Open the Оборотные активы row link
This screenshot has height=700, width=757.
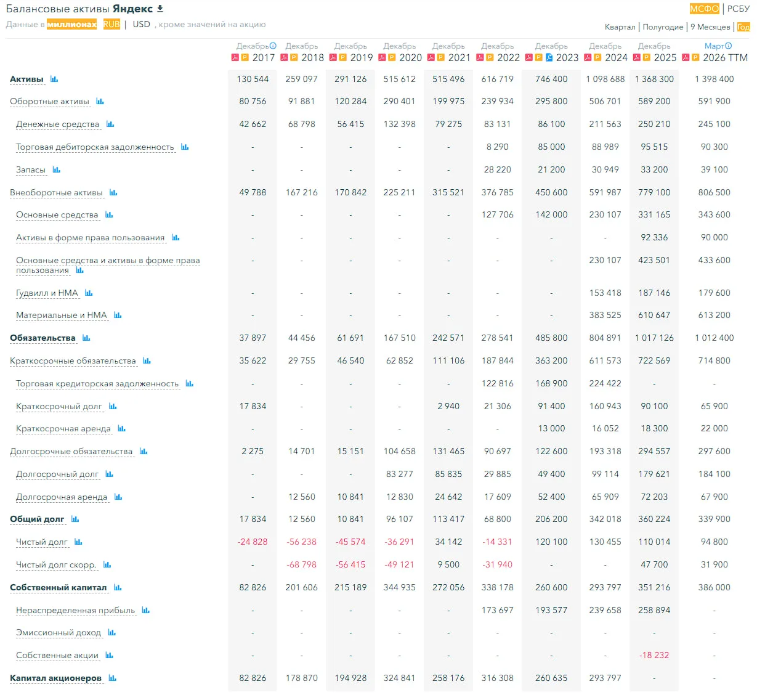coord(49,102)
